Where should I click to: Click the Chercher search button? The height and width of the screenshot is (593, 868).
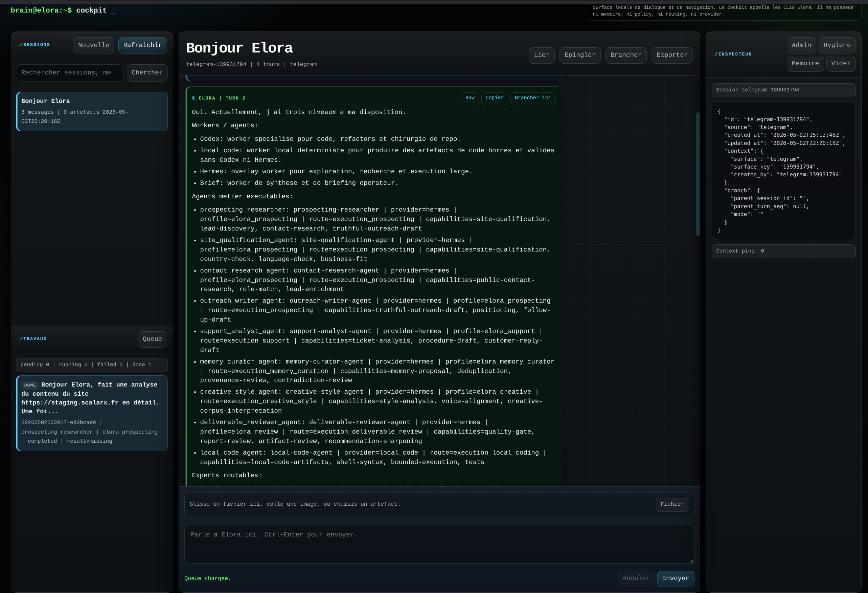[x=147, y=72]
